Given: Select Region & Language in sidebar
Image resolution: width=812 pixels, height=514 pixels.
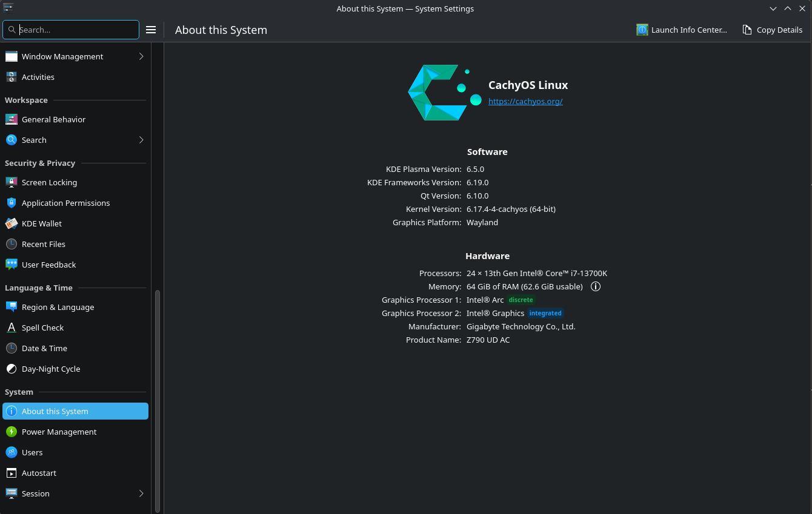Looking at the screenshot, I should (x=58, y=307).
